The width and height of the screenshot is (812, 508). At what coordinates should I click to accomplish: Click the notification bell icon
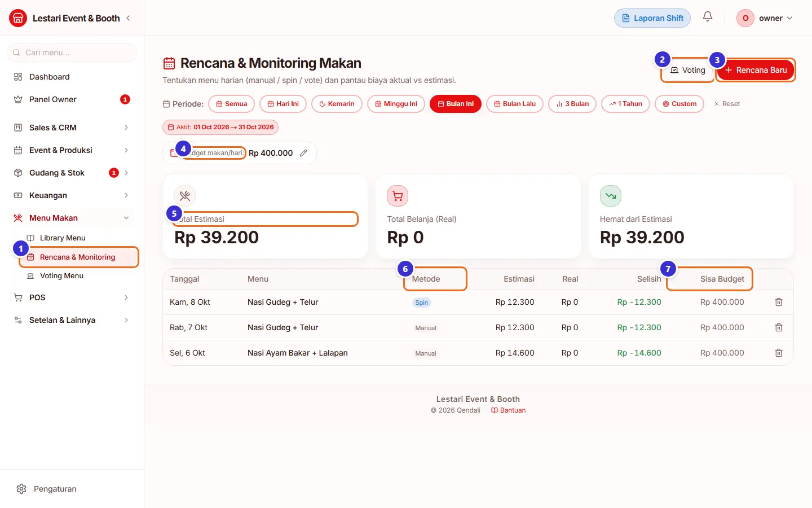pyautogui.click(x=708, y=17)
